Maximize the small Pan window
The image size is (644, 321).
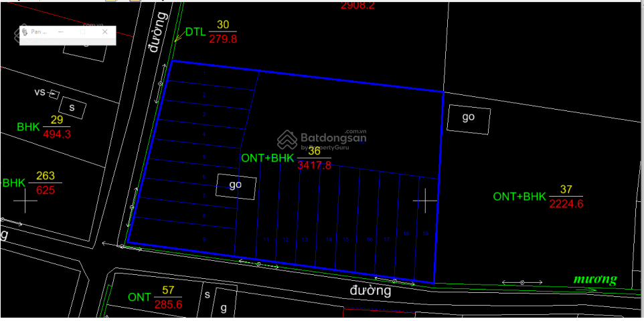point(83,31)
